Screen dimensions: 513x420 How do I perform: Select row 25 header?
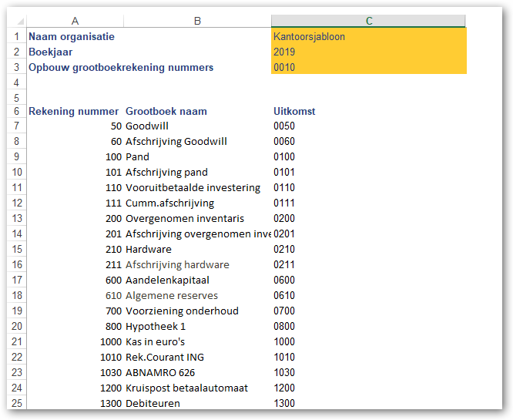[x=17, y=403]
